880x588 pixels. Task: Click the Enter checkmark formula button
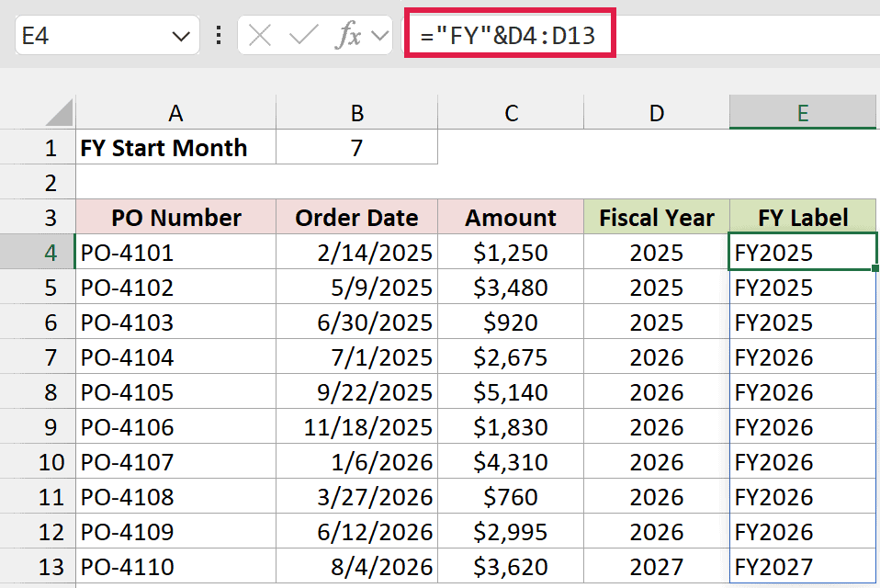point(303,36)
